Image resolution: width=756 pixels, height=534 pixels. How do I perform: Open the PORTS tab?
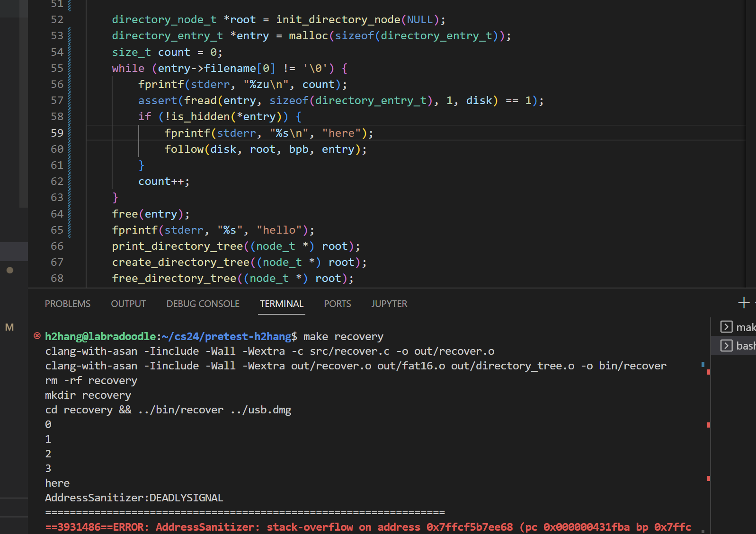pos(337,304)
